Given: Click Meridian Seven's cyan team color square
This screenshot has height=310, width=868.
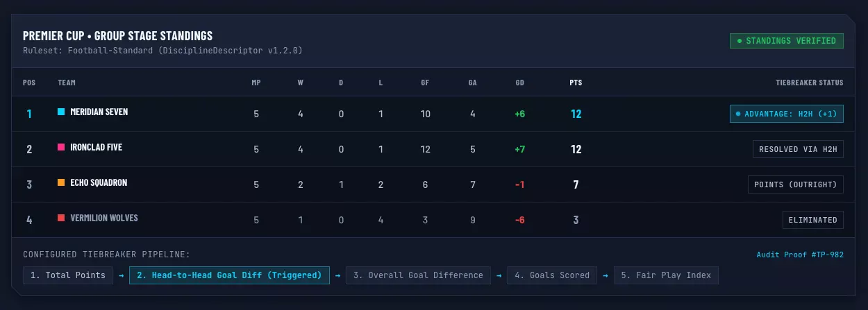Looking at the screenshot, I should [x=61, y=112].
